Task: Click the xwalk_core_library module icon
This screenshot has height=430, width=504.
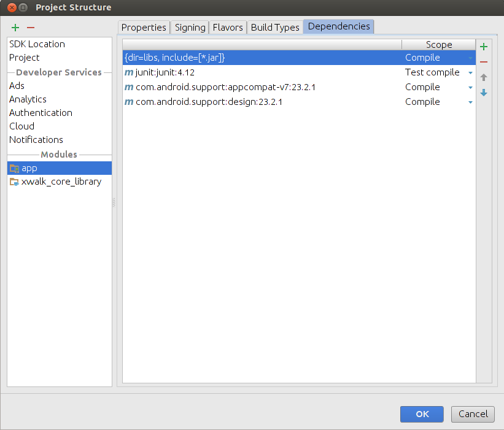Action: (15, 182)
